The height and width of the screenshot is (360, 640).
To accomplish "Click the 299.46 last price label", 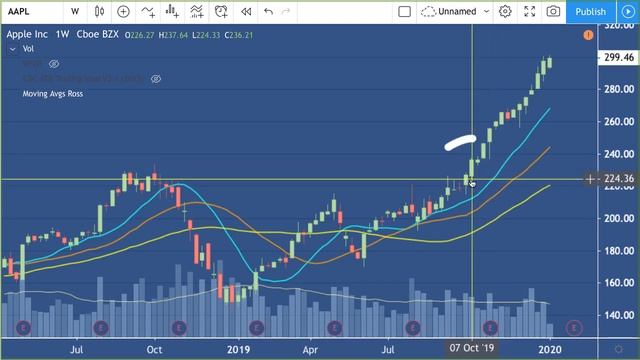I will (x=619, y=57).
